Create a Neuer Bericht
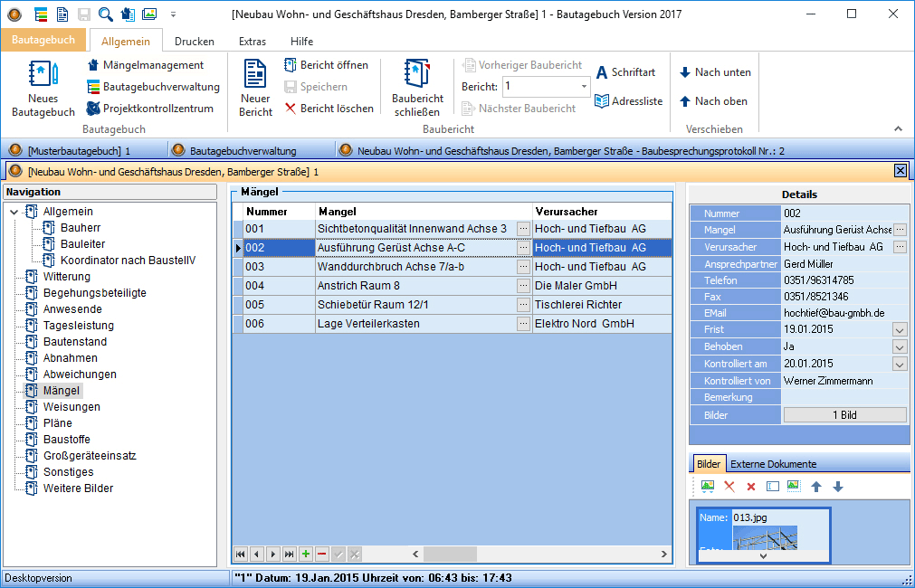The image size is (915, 588). (x=255, y=88)
